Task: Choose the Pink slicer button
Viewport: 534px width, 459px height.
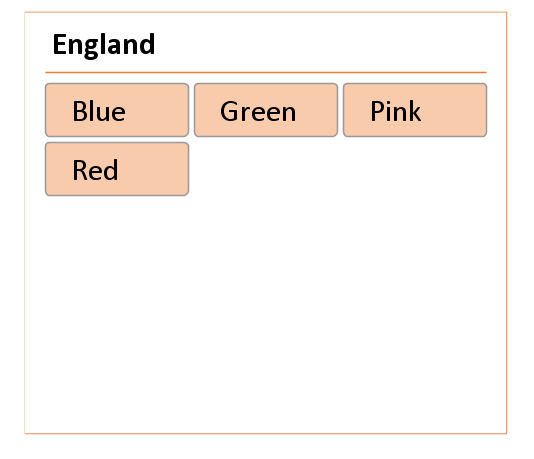Action: click(x=415, y=110)
